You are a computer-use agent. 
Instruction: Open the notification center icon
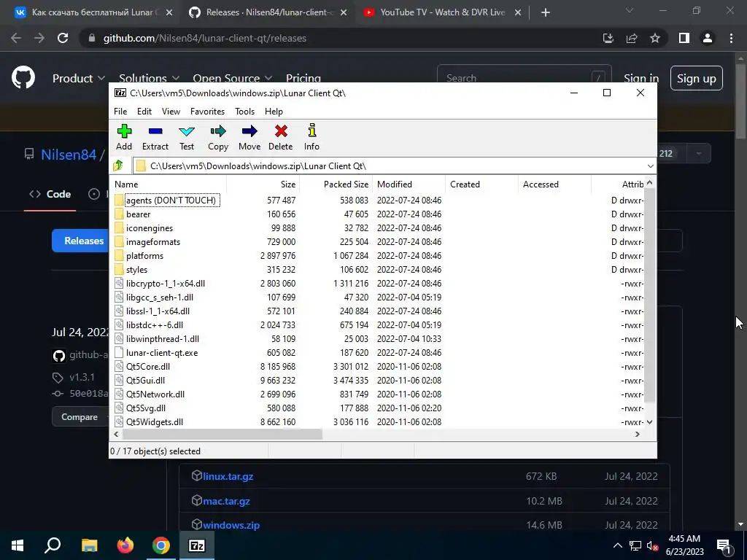point(724,546)
